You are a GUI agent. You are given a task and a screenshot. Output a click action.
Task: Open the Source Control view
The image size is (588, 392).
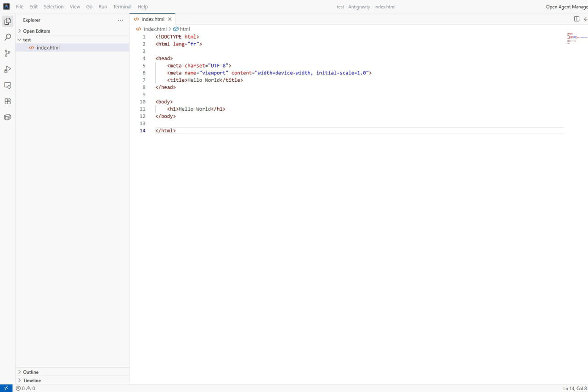point(7,53)
